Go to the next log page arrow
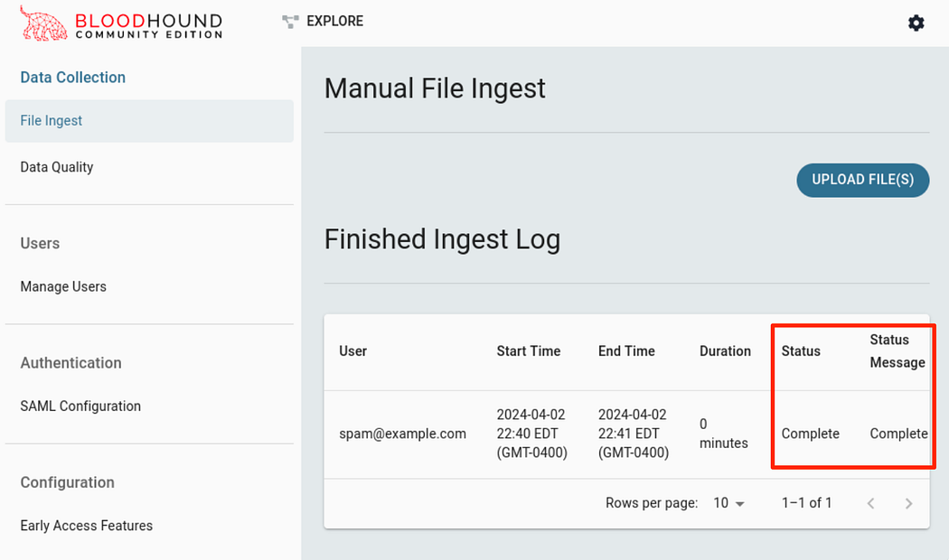949x560 pixels. tap(908, 503)
